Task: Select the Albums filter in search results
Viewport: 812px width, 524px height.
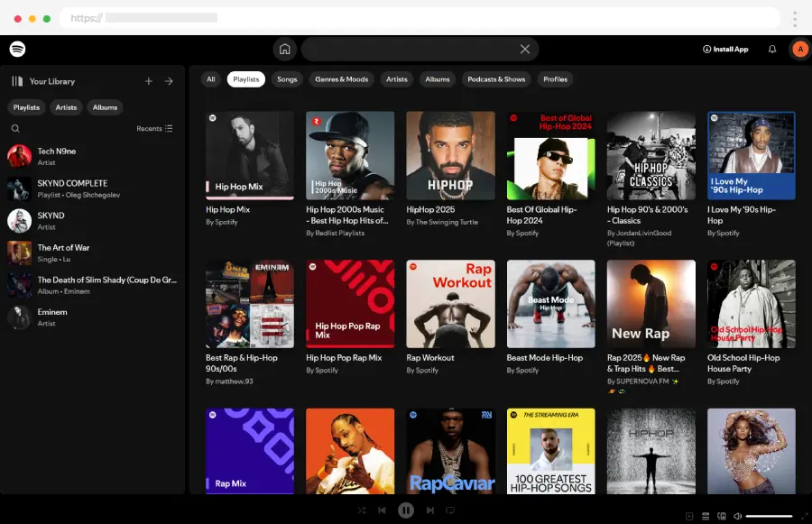Action: click(438, 79)
